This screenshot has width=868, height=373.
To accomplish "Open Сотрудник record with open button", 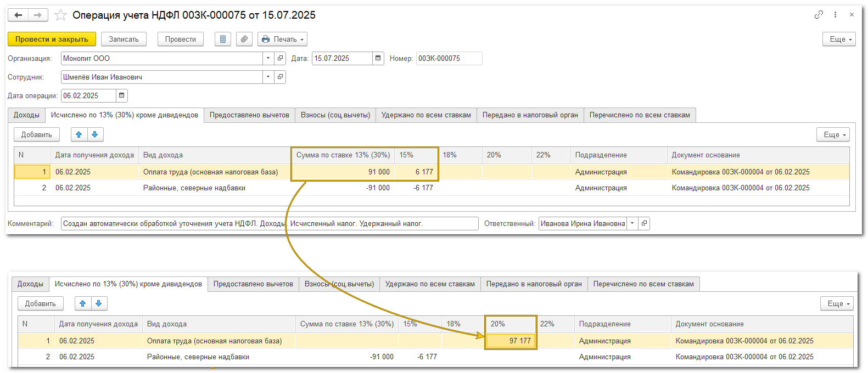I will click(x=280, y=77).
